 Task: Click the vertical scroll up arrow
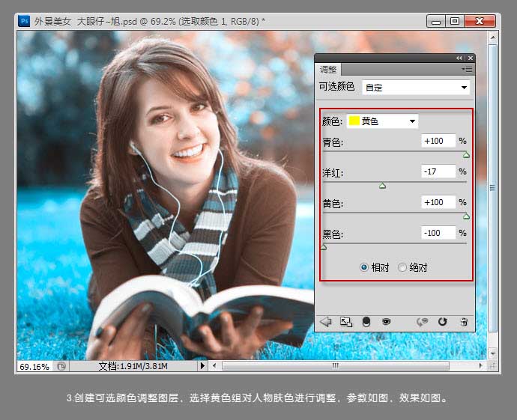tap(493, 37)
